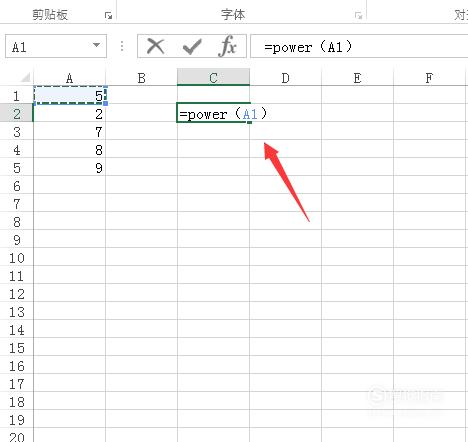Expand formula bar using three-dot handle
The height and width of the screenshot is (442, 468).
coord(122,46)
